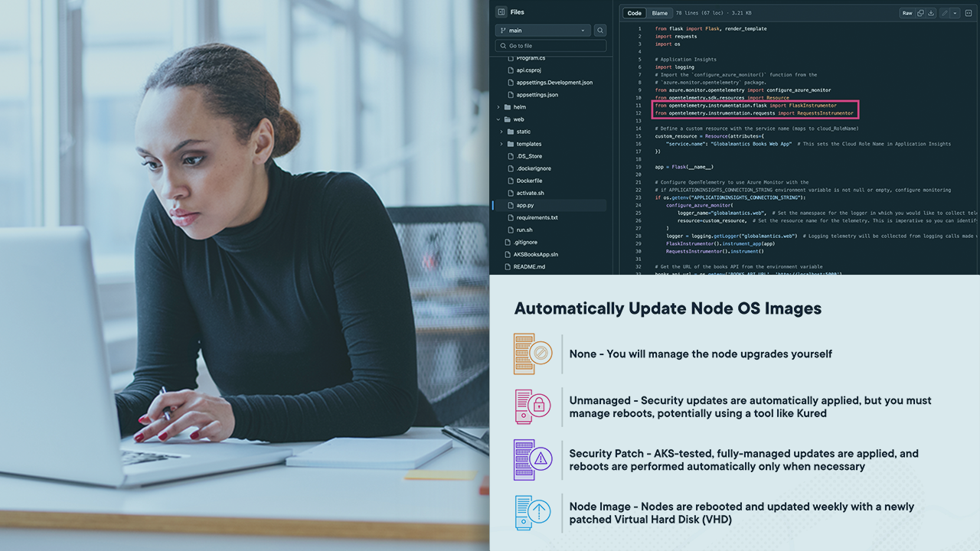The image size is (980, 551).
Task: Open the edit options dropdown arrow
Action: pyautogui.click(x=955, y=13)
